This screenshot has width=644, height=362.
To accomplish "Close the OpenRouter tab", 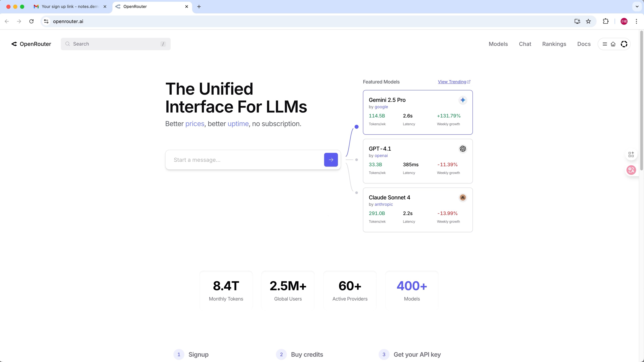I will click(x=186, y=7).
